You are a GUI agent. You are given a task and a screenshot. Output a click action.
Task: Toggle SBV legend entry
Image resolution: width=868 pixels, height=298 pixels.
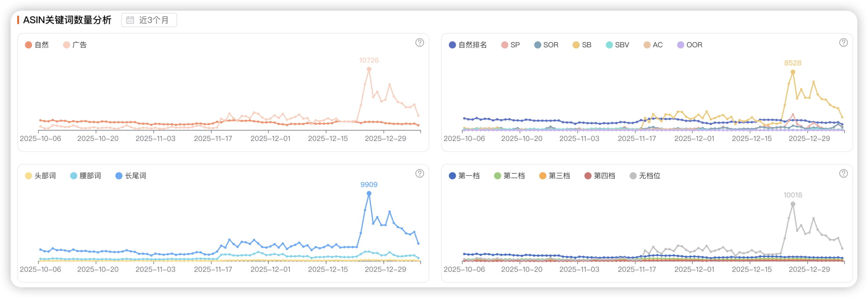[x=617, y=45]
